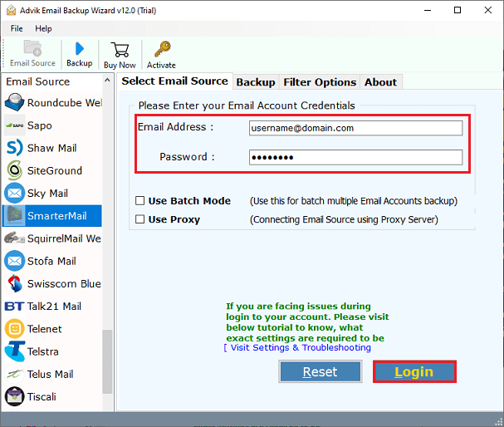Choose the SquirrelMail Webmail icon
The image size is (504, 427).
14,238
